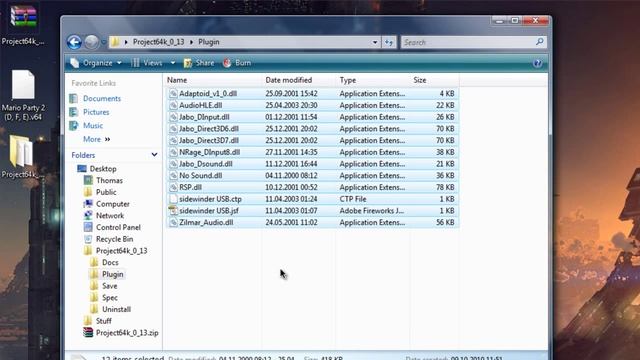The image size is (640, 360).
Task: Open the Documents favorite link
Action: pos(102,98)
